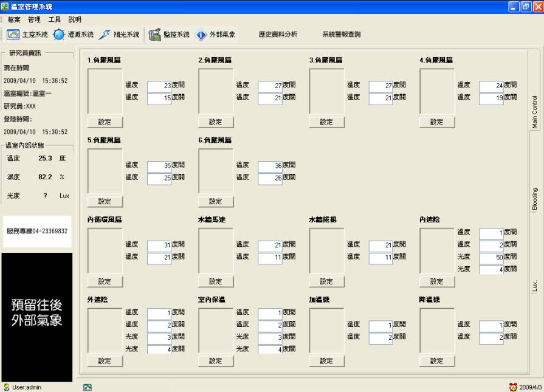
Task: Click fan 1 field showing 23
Action: tap(159, 86)
